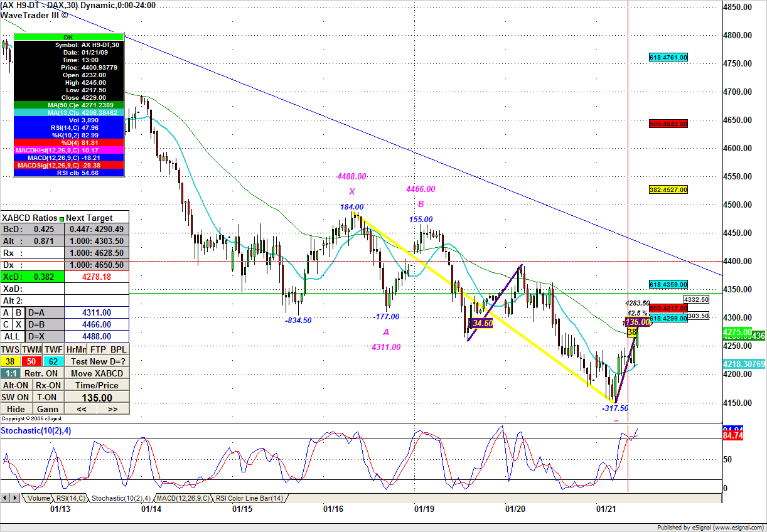Hide the WaveTrader panel
Image resolution: width=767 pixels, height=532 pixels.
[x=16, y=409]
